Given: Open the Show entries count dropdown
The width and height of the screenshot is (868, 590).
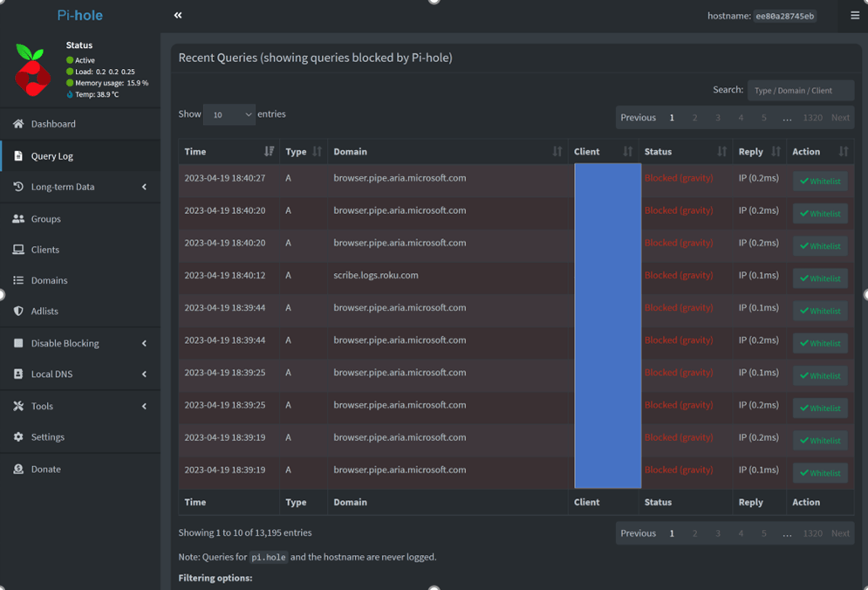Looking at the screenshot, I should 229,114.
